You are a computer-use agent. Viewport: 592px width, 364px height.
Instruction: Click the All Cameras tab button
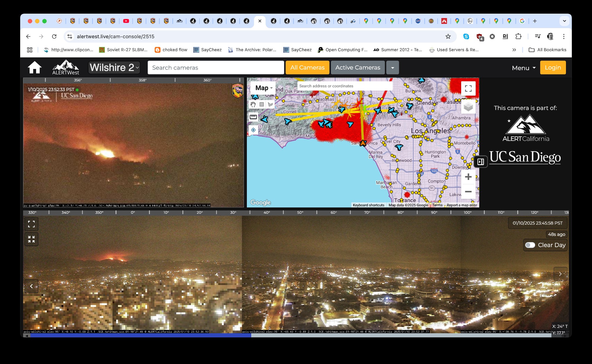(x=307, y=67)
